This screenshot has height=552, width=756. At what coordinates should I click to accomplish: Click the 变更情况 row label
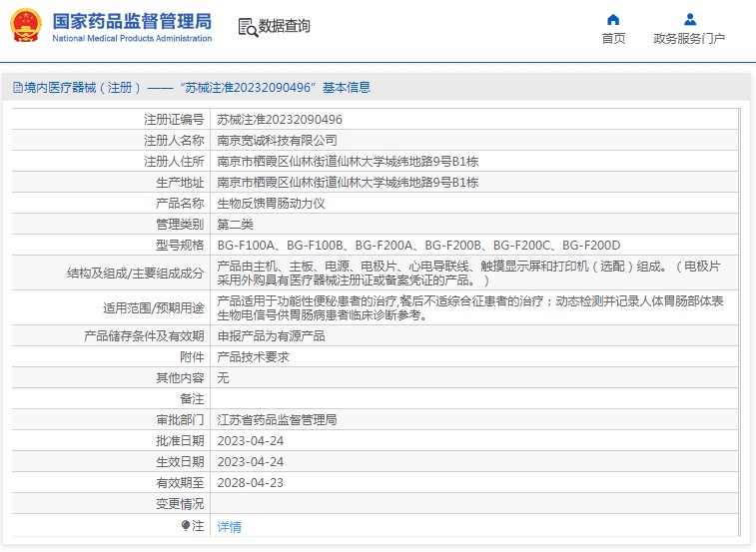pyautogui.click(x=180, y=504)
